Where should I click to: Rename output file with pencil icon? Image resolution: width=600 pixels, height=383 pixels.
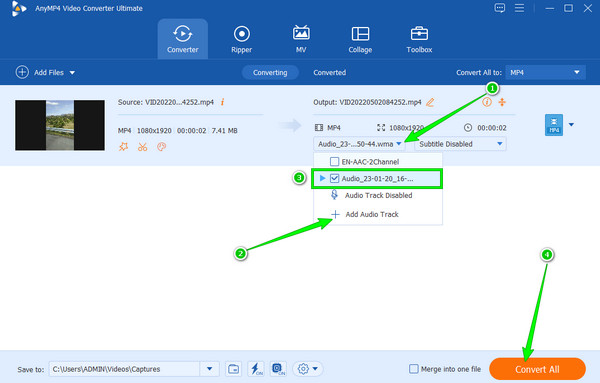click(430, 102)
